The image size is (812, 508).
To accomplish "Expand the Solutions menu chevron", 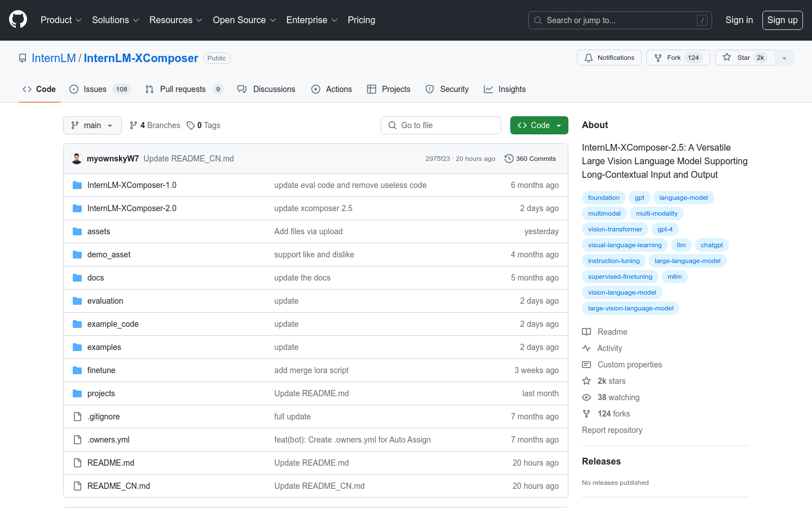I will [x=136, y=20].
